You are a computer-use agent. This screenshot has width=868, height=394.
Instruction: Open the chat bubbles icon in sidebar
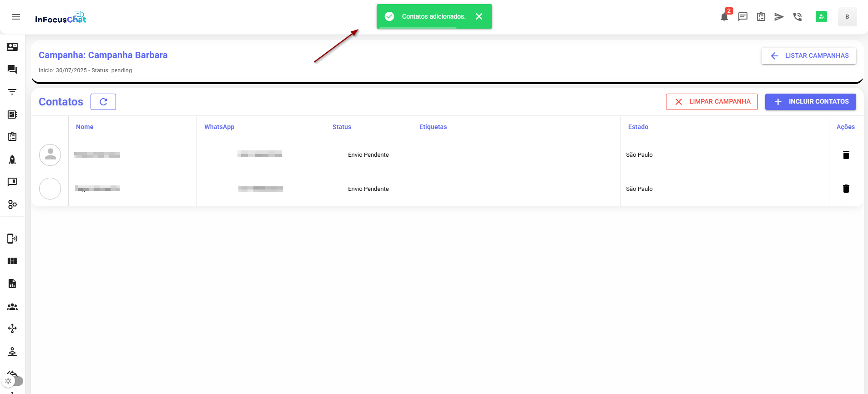tap(12, 70)
